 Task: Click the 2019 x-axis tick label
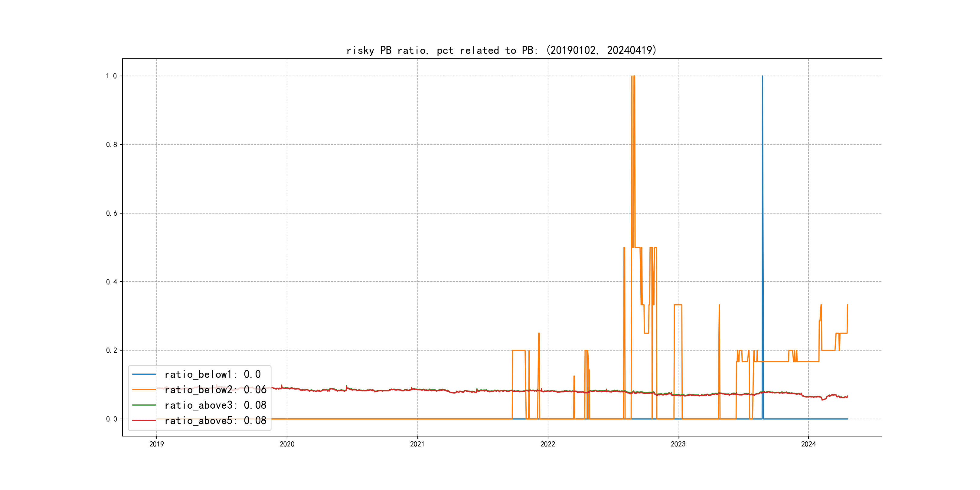[x=156, y=444]
